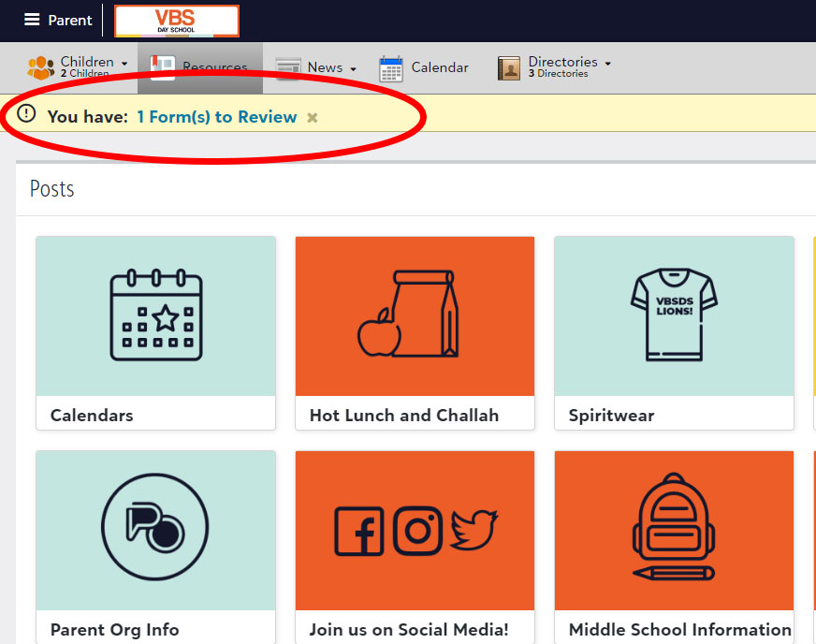The image size is (816, 644).
Task: Click the Children people icon
Action: 40,67
